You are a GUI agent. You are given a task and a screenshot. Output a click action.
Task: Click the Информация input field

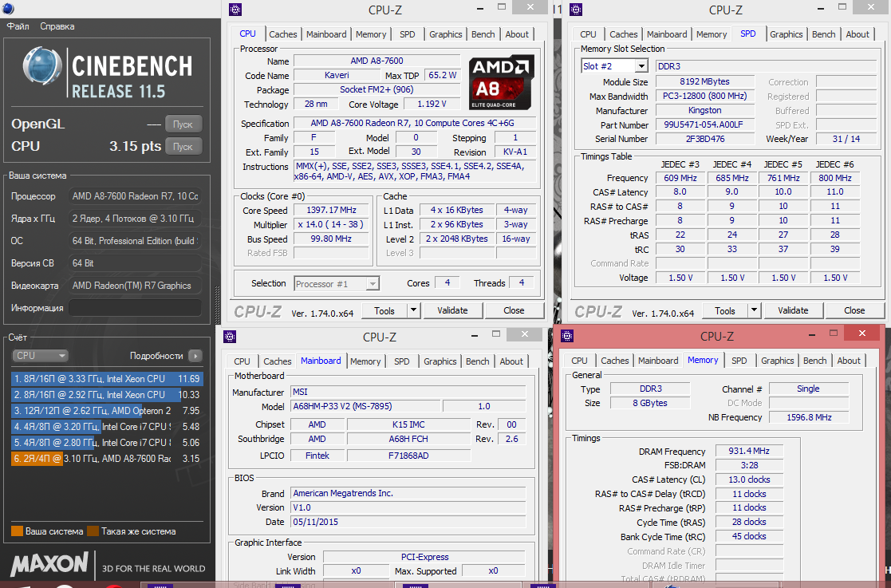(135, 308)
